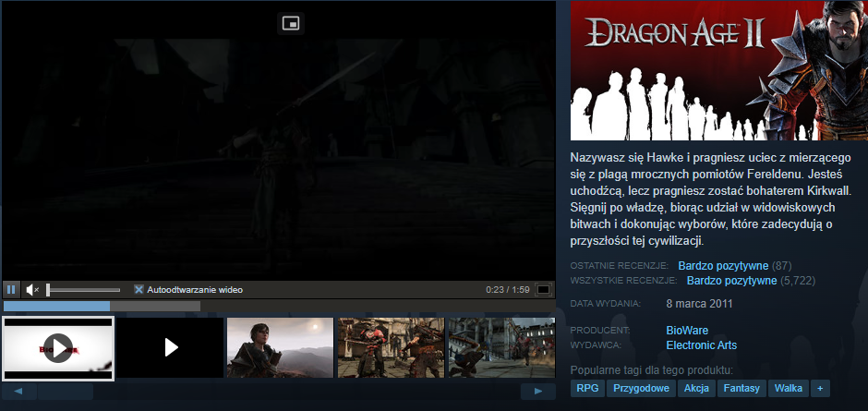This screenshot has height=411, width=868.
Task: Click the picture-in-picture icon above video
Action: [x=292, y=23]
